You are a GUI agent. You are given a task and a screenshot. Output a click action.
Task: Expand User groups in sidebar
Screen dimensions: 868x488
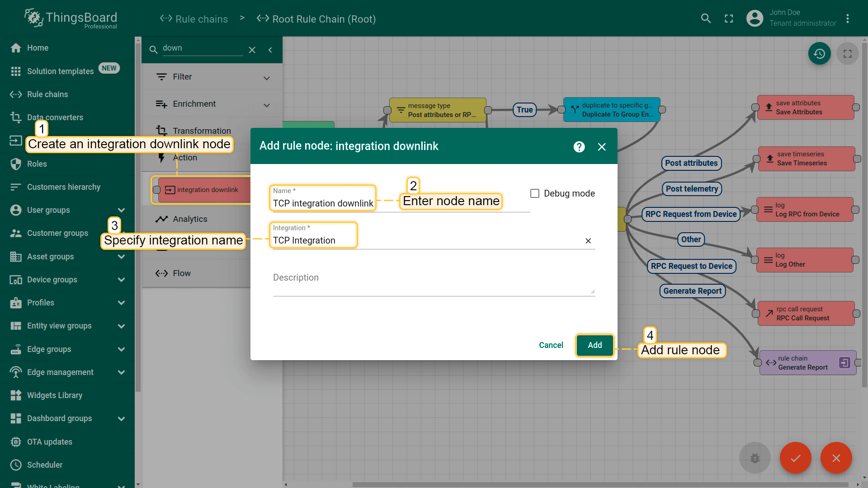tap(121, 210)
